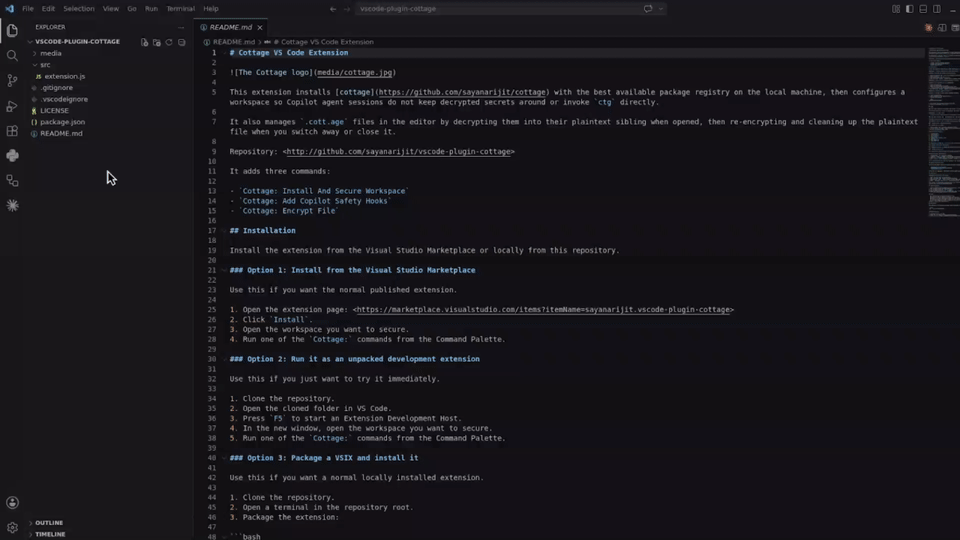
Task: Customize layout icon in title bar
Action: point(896,9)
